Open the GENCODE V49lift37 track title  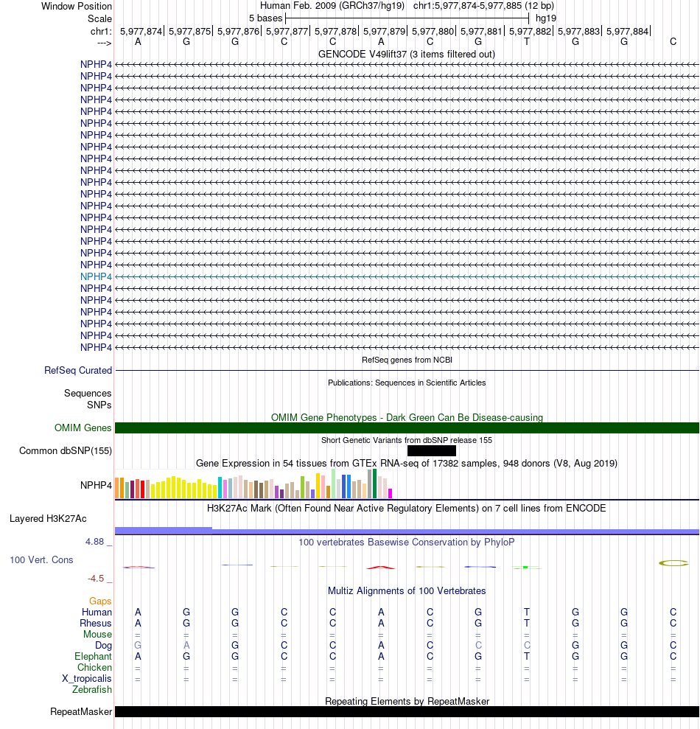tap(407, 54)
